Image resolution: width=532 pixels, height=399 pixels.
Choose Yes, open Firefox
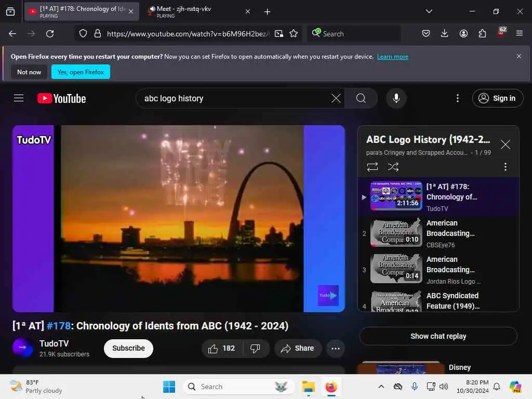81,72
